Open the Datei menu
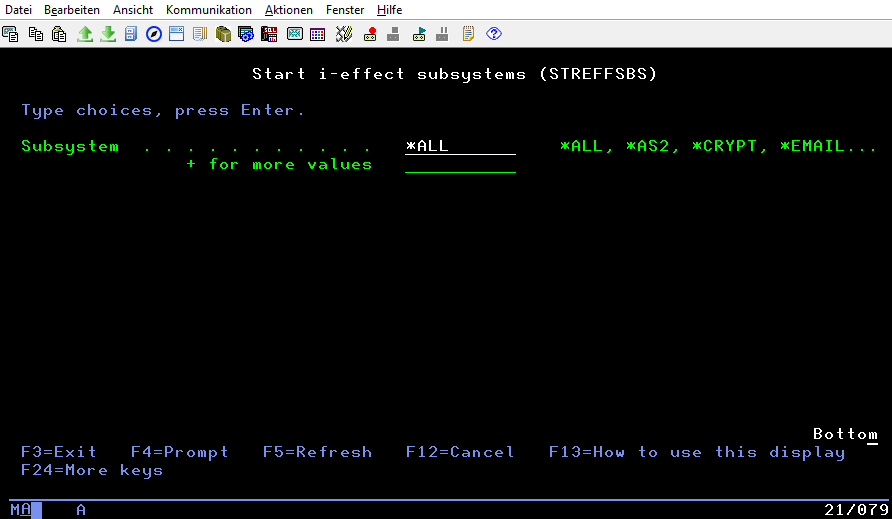The image size is (892, 519). 19,10
